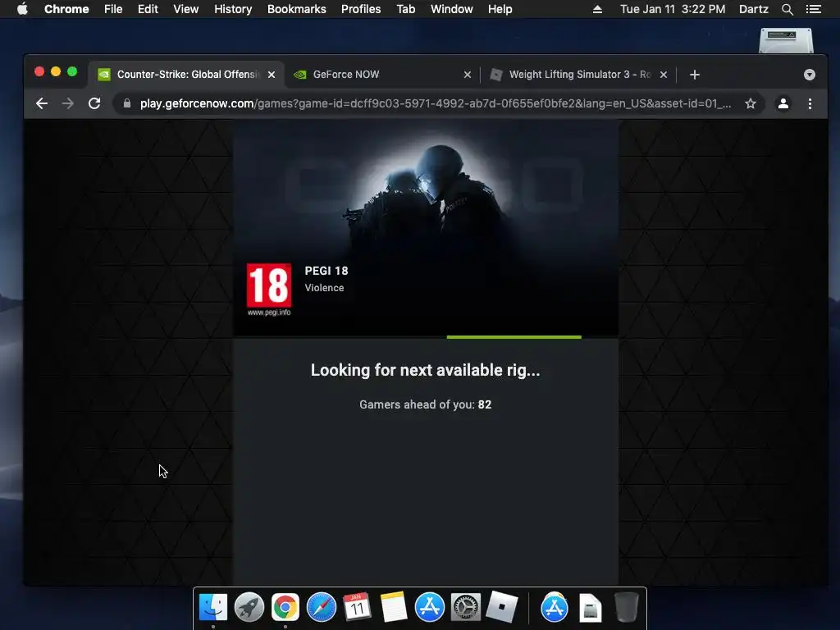Open the Chrome profile avatar icon
This screenshot has height=630, width=840.
pos(783,103)
